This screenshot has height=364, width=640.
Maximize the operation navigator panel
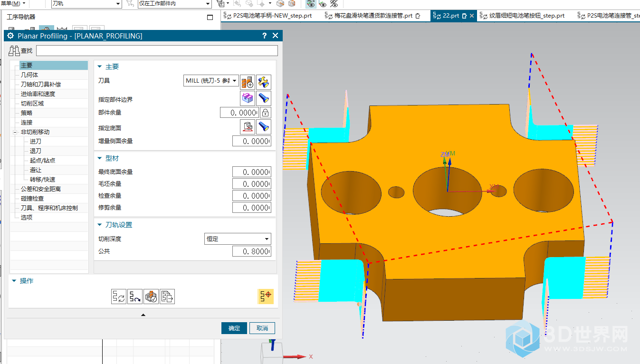(210, 17)
